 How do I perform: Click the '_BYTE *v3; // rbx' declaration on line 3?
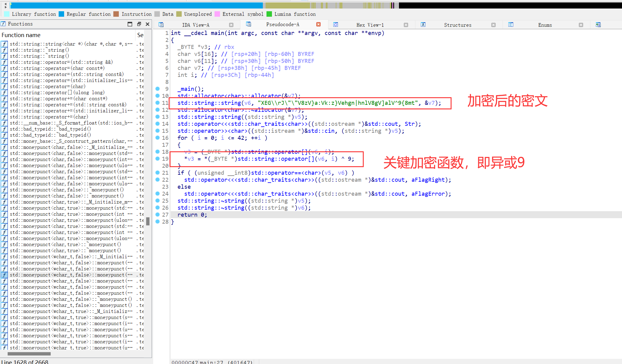tap(206, 47)
